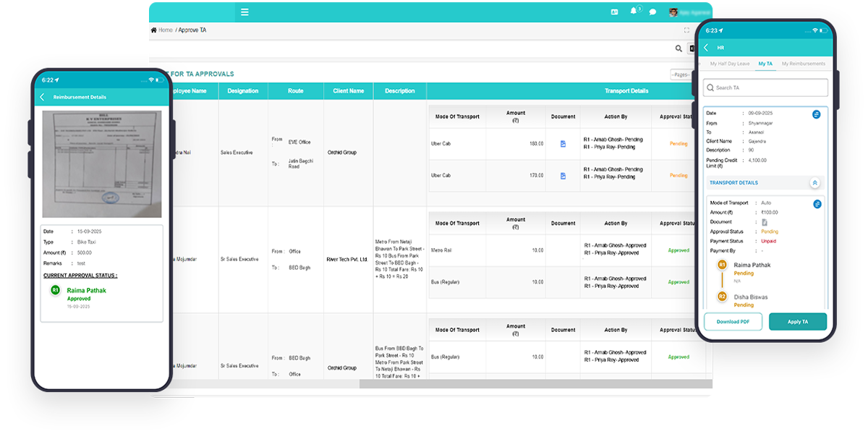
Task: Click the search magnifier above the approvals table
Action: click(678, 48)
